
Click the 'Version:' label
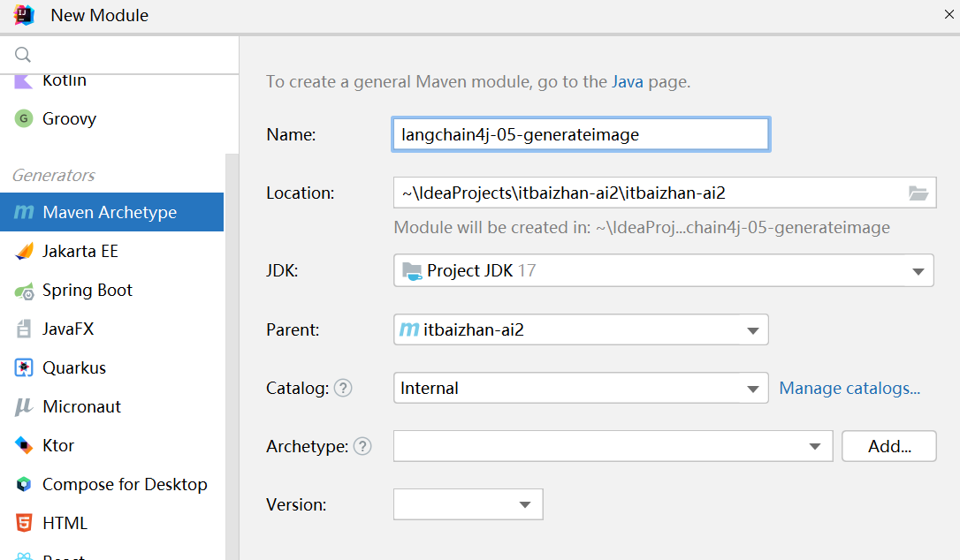296,505
